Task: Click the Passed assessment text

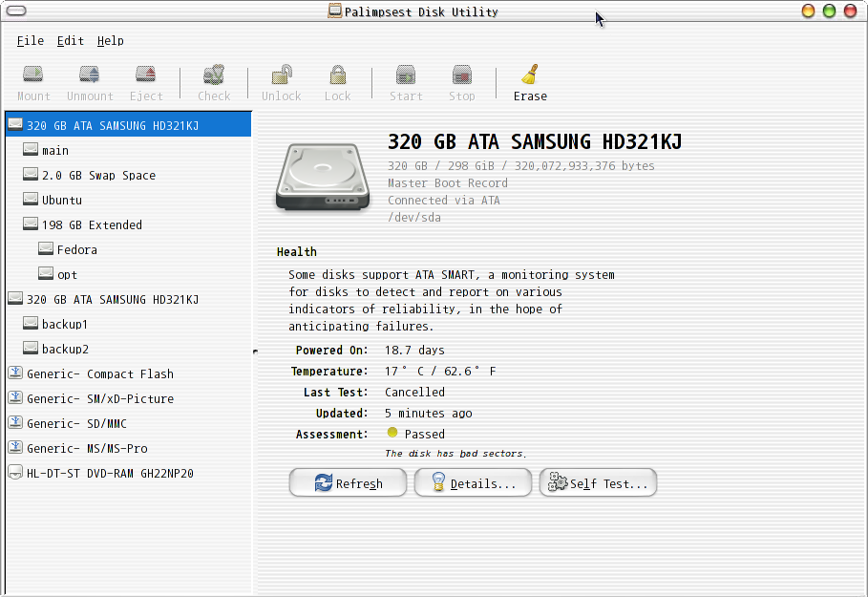Action: (425, 435)
